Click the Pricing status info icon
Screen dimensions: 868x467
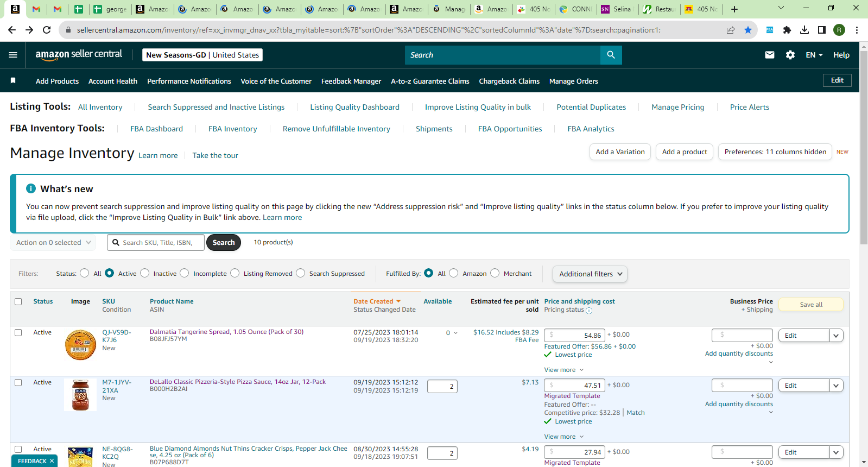coord(589,311)
